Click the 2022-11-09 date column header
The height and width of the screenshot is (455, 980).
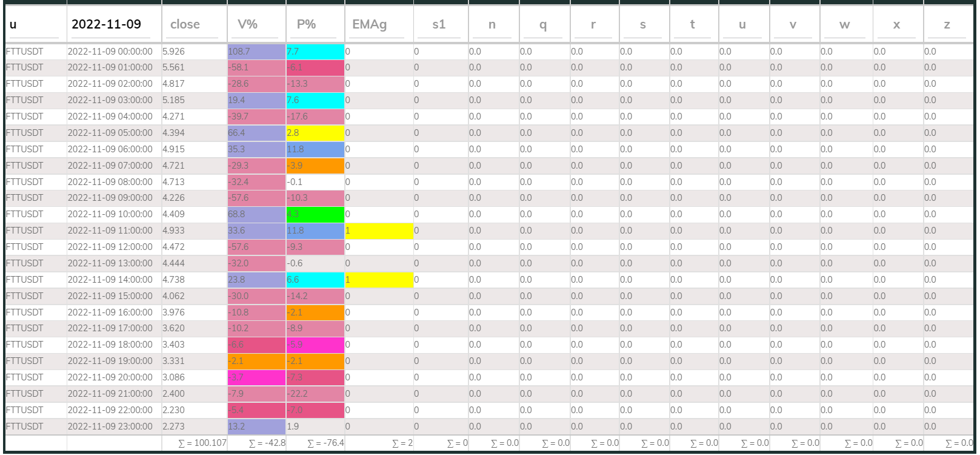(x=107, y=24)
